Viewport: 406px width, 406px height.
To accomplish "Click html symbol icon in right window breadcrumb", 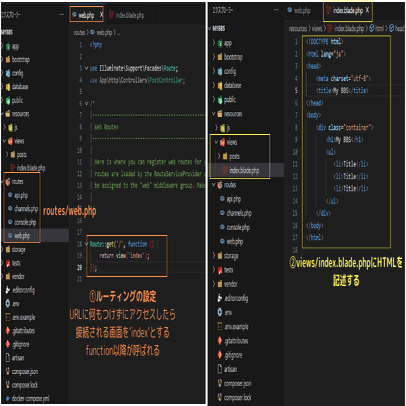I will (371, 28).
